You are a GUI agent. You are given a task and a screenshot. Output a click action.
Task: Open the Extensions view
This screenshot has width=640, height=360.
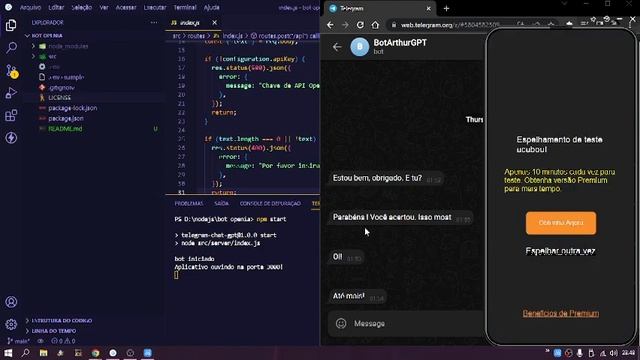coord(11,116)
